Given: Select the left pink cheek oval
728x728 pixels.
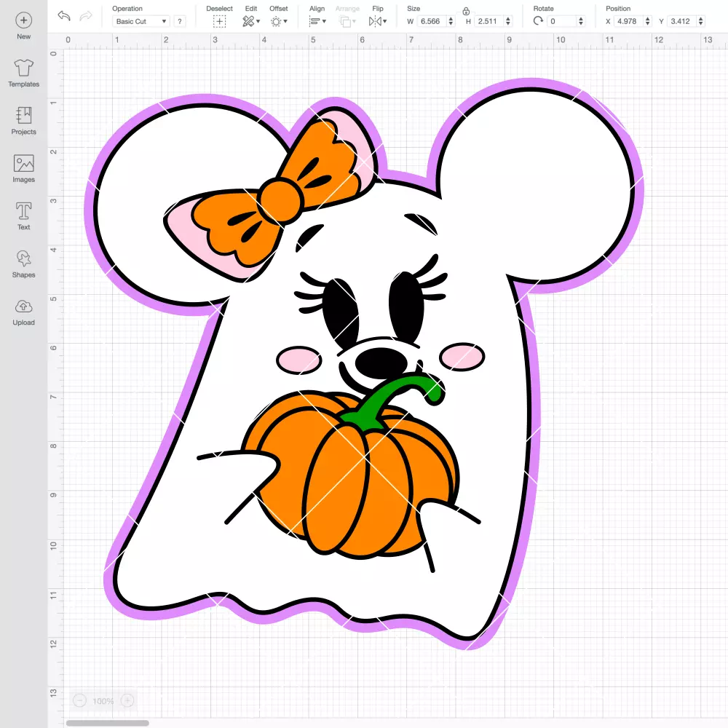Looking at the screenshot, I should point(299,360).
